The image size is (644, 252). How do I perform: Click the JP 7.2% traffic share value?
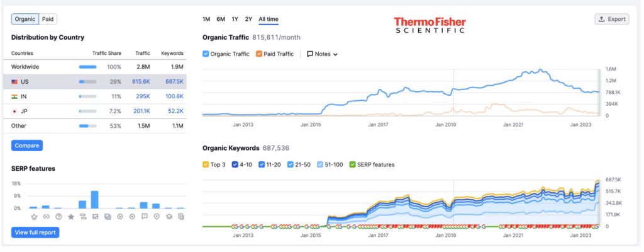click(x=114, y=111)
